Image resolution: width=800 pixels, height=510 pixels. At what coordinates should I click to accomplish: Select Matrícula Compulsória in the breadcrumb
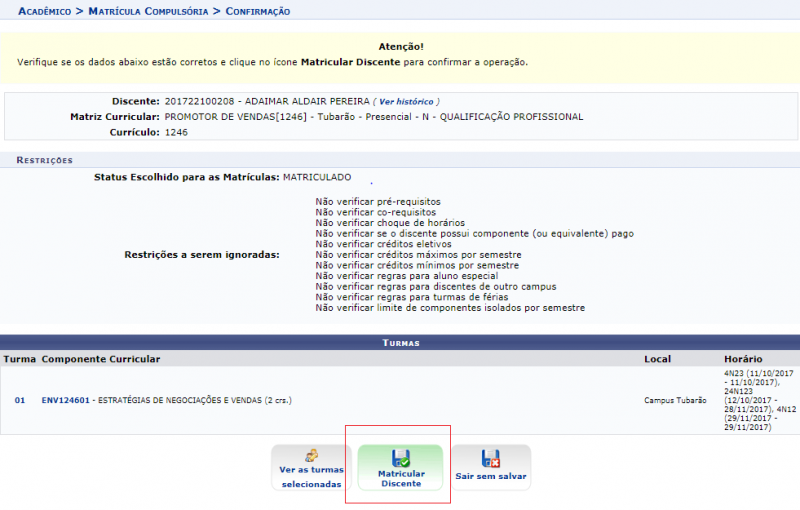tap(149, 11)
